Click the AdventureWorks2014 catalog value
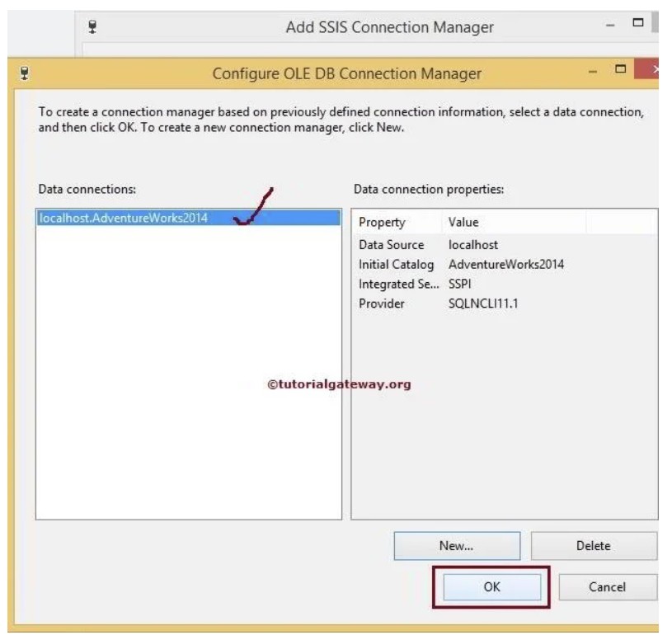Image resolution: width=672 pixels, height=640 pixels. coord(506,265)
